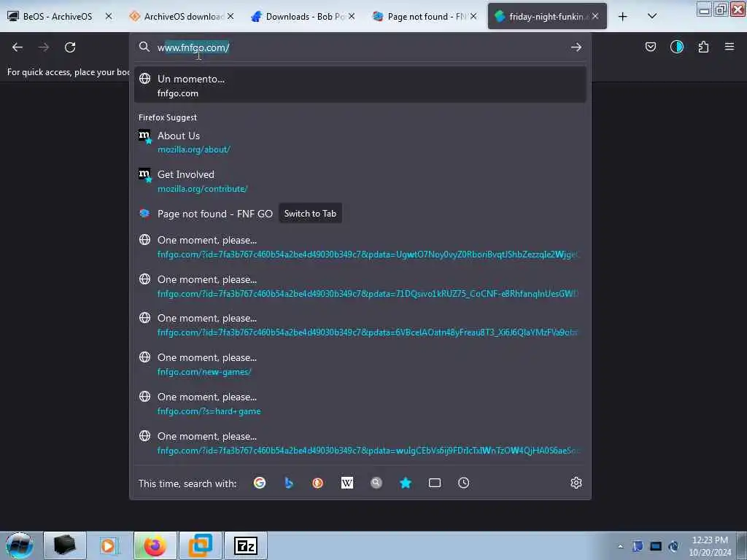Close the Page not found tab

point(473,16)
